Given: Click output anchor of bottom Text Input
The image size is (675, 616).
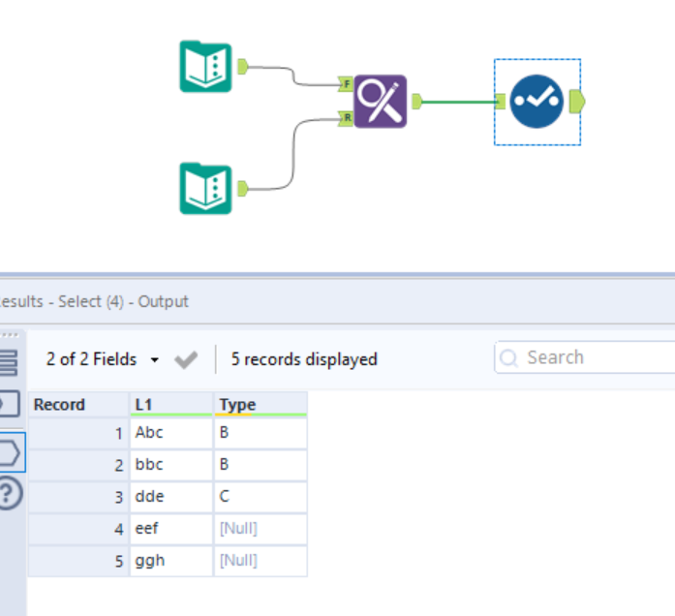Looking at the screenshot, I should tap(243, 189).
